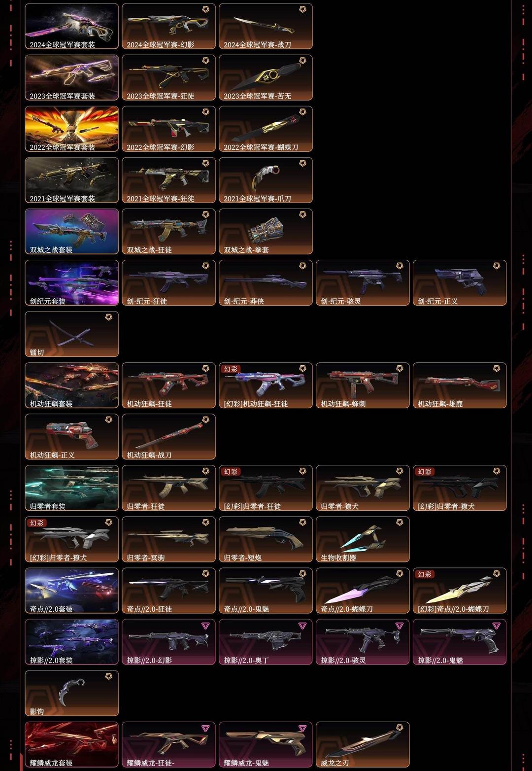Open the 2024全球冠军赛套装 bundle thumbnail

[72, 27]
